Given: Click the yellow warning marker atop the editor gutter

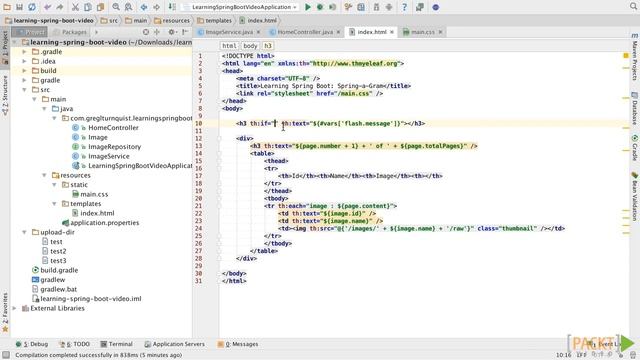Looking at the screenshot, I should coord(626,56).
